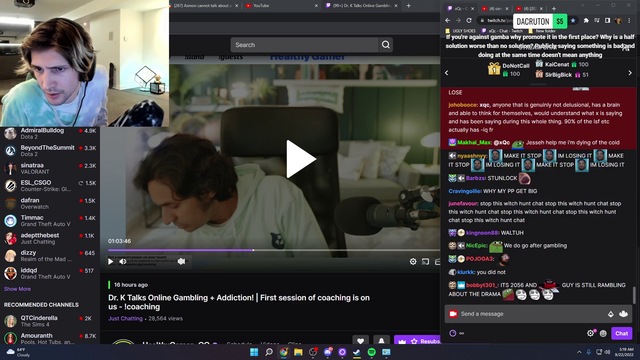
Task: Open the adeptthebest channel row
Action: pyautogui.click(x=50, y=238)
